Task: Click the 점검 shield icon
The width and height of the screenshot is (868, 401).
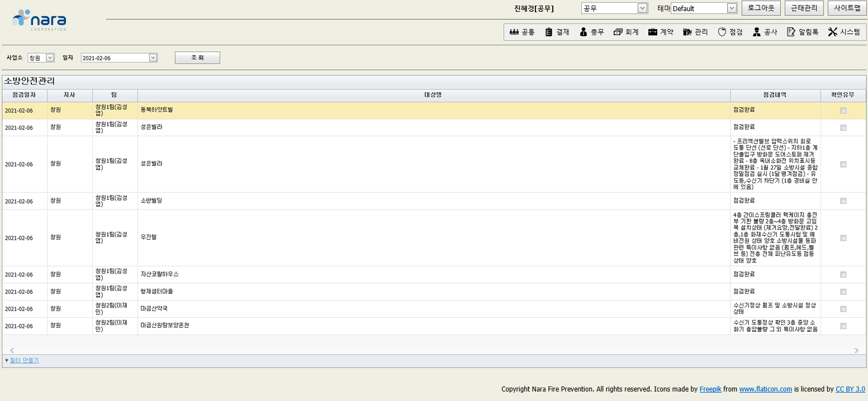Action: (x=722, y=32)
